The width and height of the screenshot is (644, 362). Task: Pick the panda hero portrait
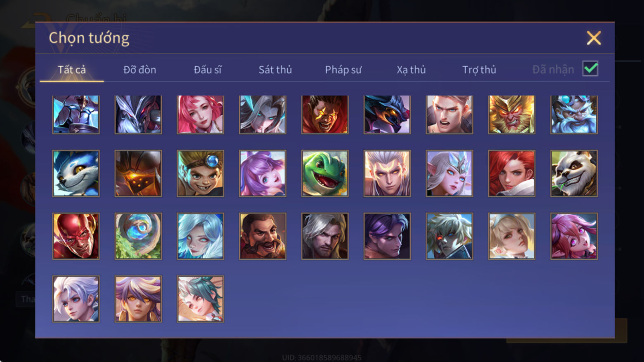574,174
